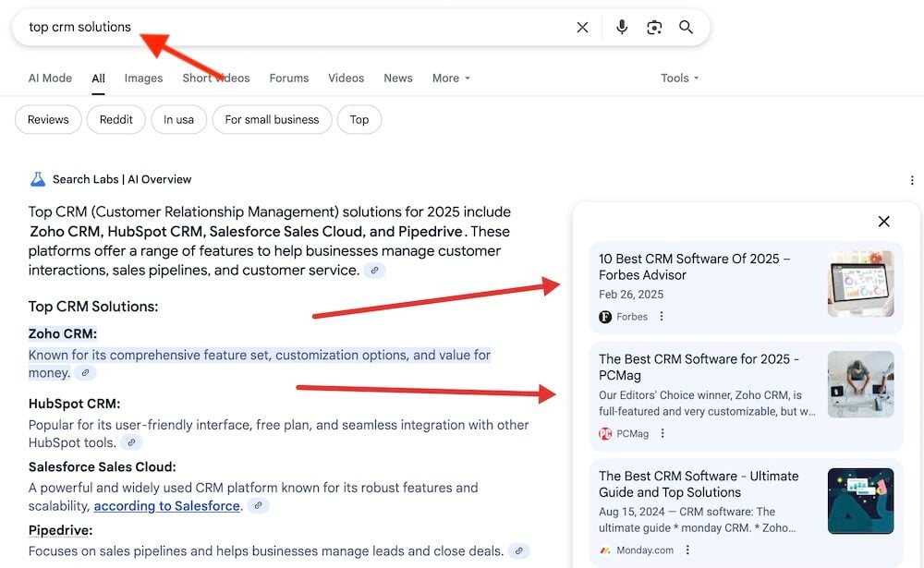
Task: Open the three-dot menu next to Forbes
Action: tap(662, 317)
